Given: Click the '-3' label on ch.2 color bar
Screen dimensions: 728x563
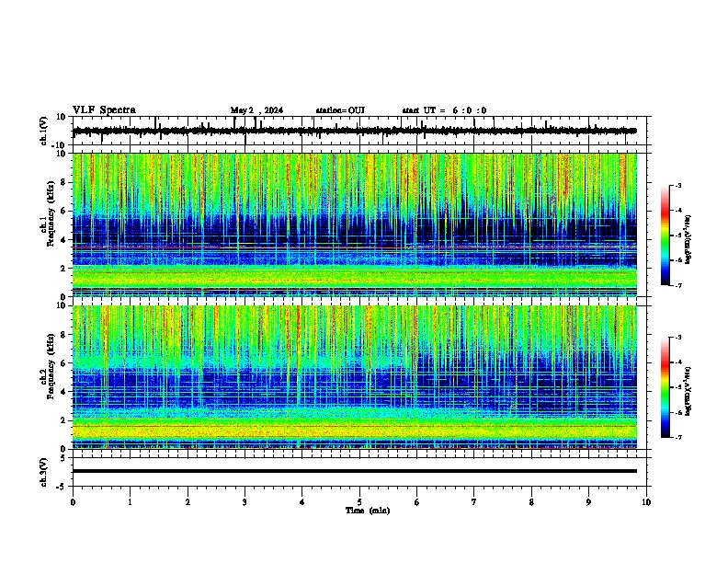Looking at the screenshot, I should [x=678, y=338].
